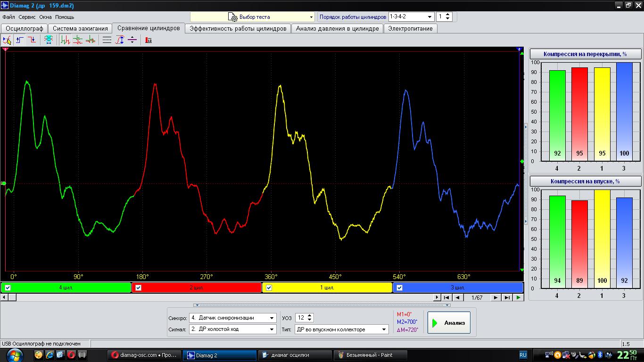The height and width of the screenshot is (362, 644).
Task: Click green marker on right graph edge
Action: (x=521, y=162)
